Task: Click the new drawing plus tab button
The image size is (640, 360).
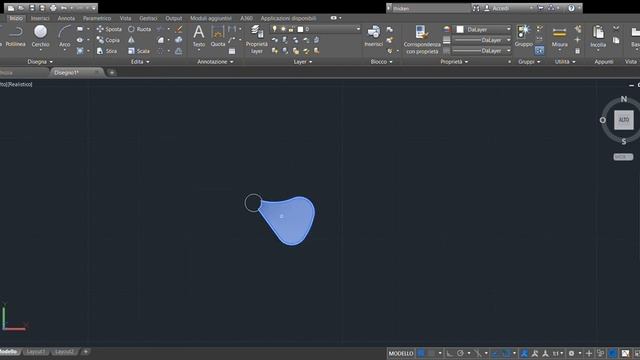Action: pyautogui.click(x=111, y=73)
